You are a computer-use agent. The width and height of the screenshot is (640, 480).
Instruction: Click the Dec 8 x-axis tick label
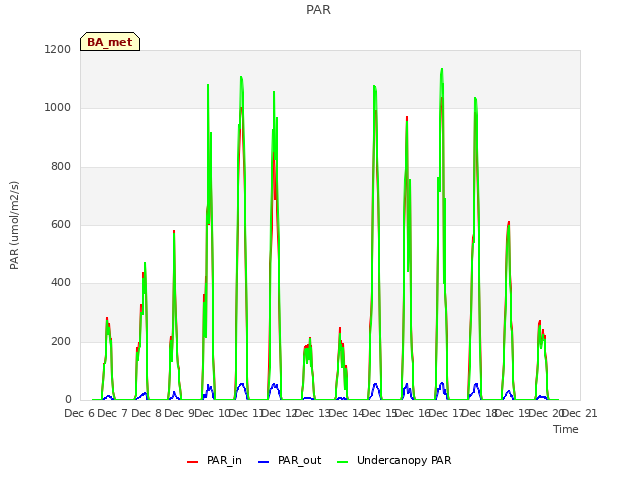point(146,413)
